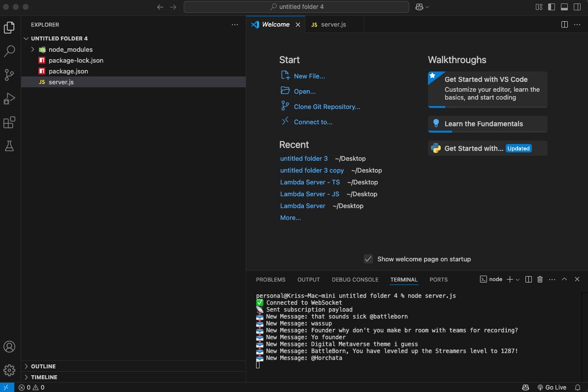Open the Accounts menu icon
Image resolution: width=588 pixels, height=392 pixels.
9,347
